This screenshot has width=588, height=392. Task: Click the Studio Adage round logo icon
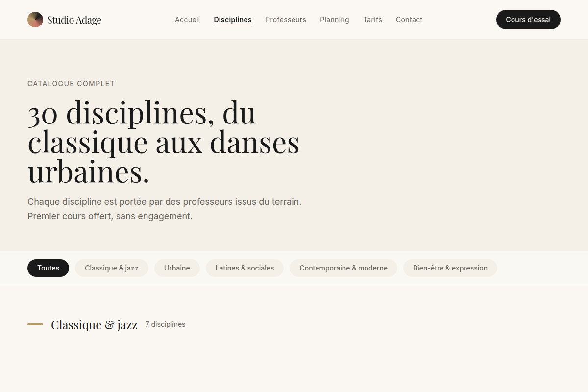point(35,20)
